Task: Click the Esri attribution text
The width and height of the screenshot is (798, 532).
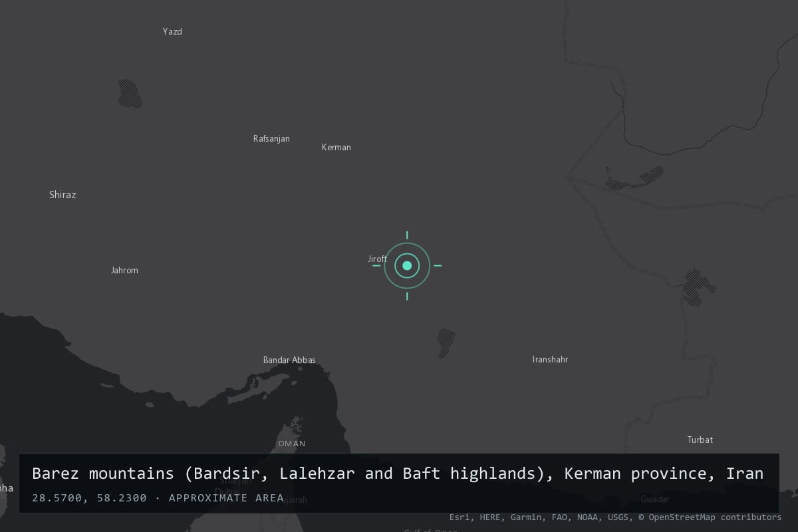Action: coord(460,517)
